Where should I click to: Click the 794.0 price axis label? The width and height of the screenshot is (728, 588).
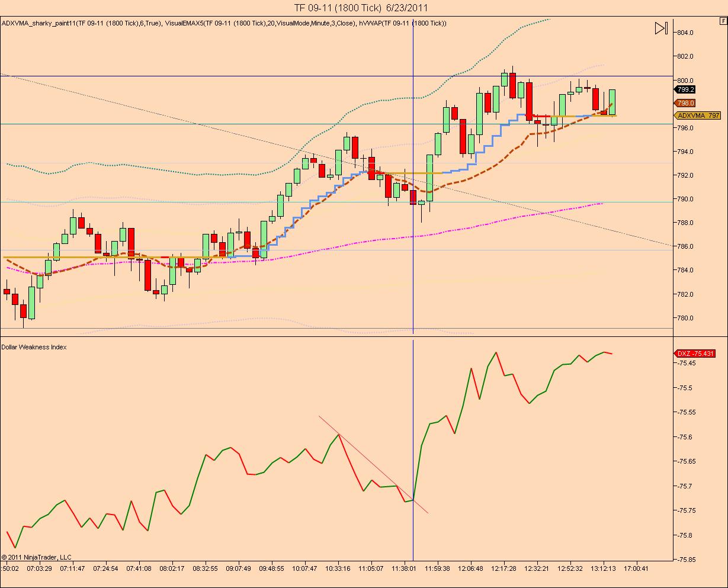(x=685, y=152)
